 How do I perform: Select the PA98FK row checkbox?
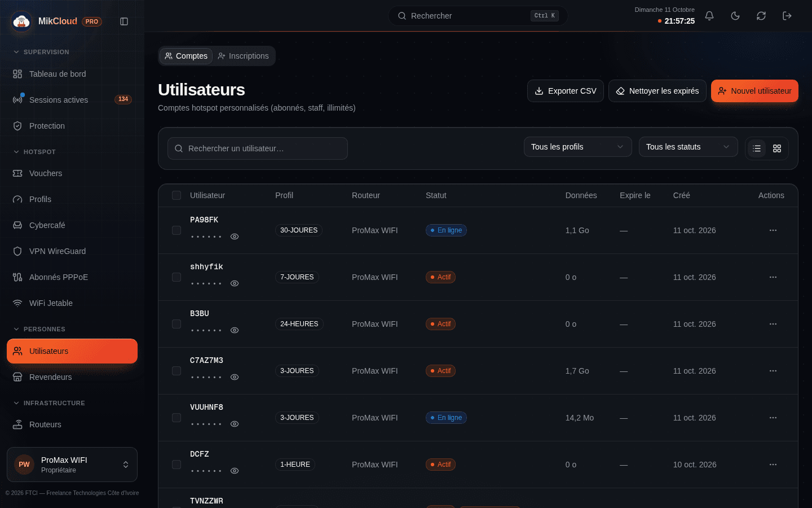coord(176,230)
